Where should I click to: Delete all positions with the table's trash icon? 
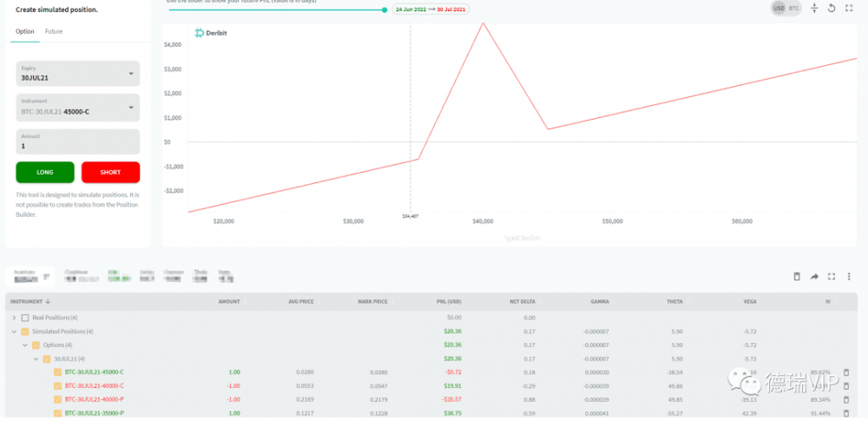797,276
